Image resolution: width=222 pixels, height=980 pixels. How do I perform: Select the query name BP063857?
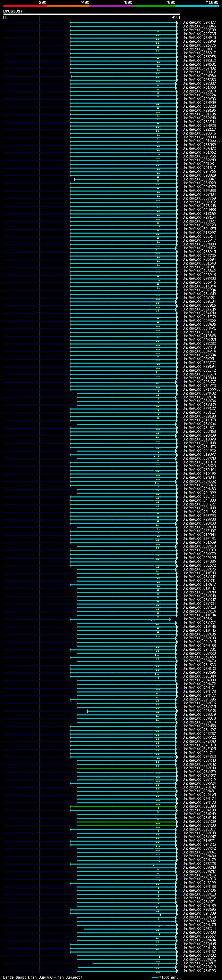pyautogui.click(x=13, y=11)
